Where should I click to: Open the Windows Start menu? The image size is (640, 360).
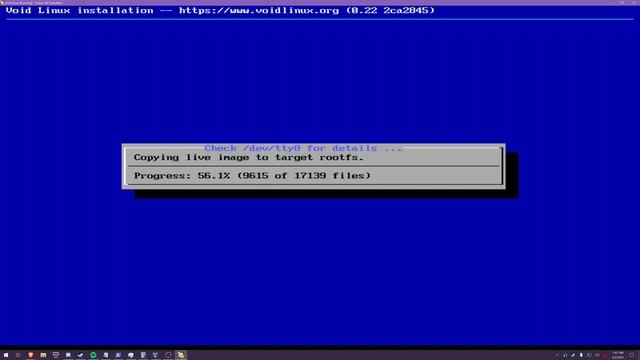(x=6, y=355)
